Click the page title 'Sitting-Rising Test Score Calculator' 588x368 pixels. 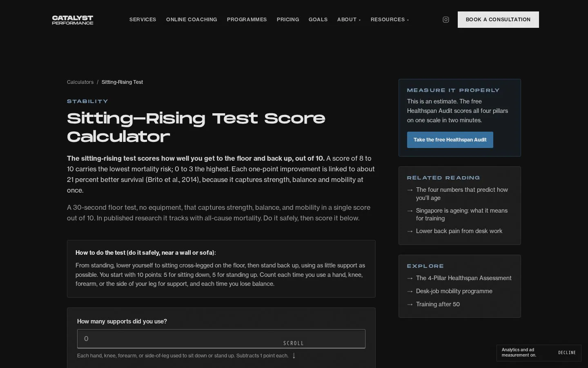pos(196,128)
